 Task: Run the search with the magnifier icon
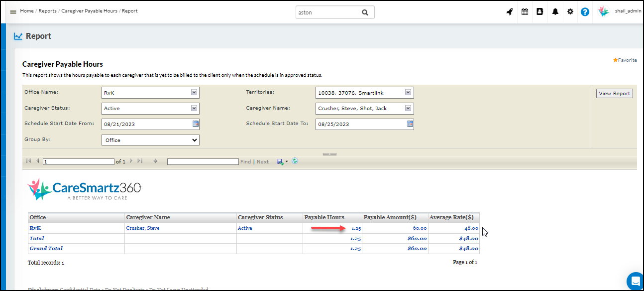point(365,12)
